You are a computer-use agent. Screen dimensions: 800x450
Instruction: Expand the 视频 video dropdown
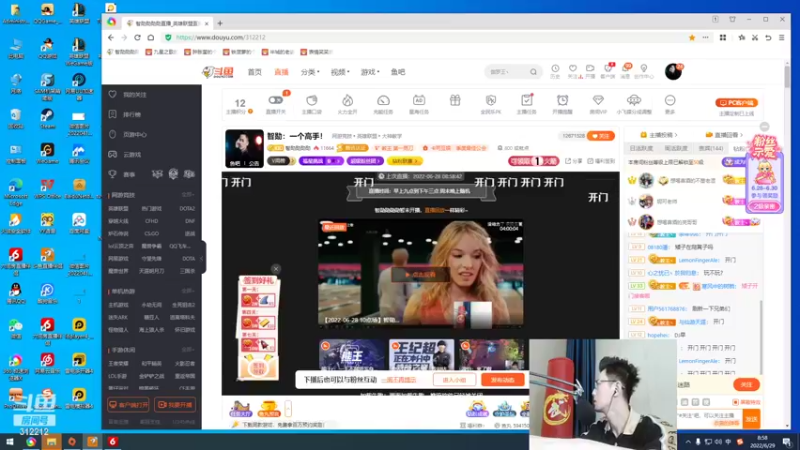point(340,72)
